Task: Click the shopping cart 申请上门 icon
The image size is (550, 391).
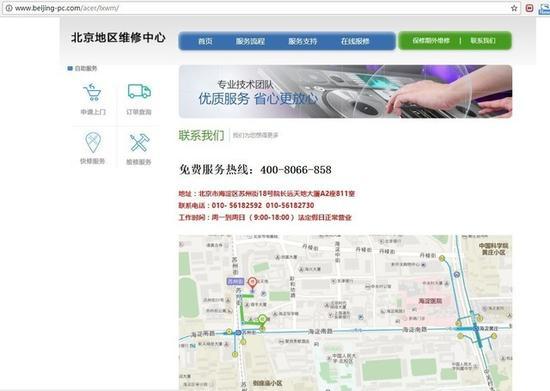Action: 93,92
